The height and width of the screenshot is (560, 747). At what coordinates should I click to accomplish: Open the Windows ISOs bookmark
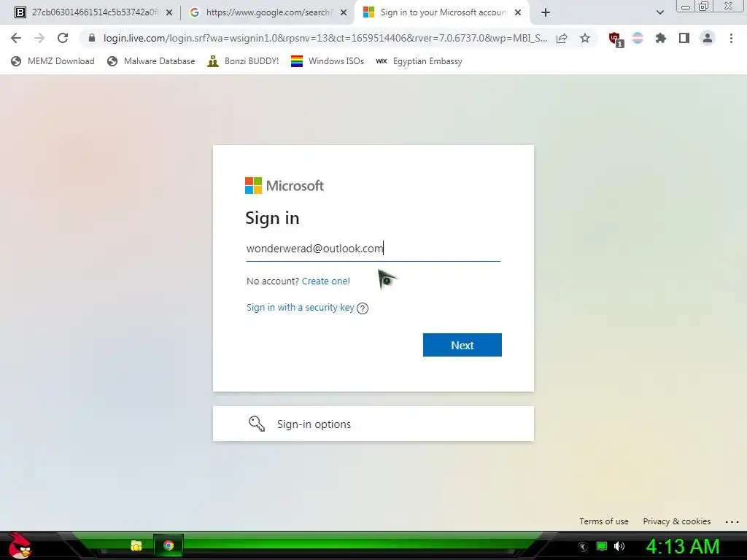click(328, 61)
